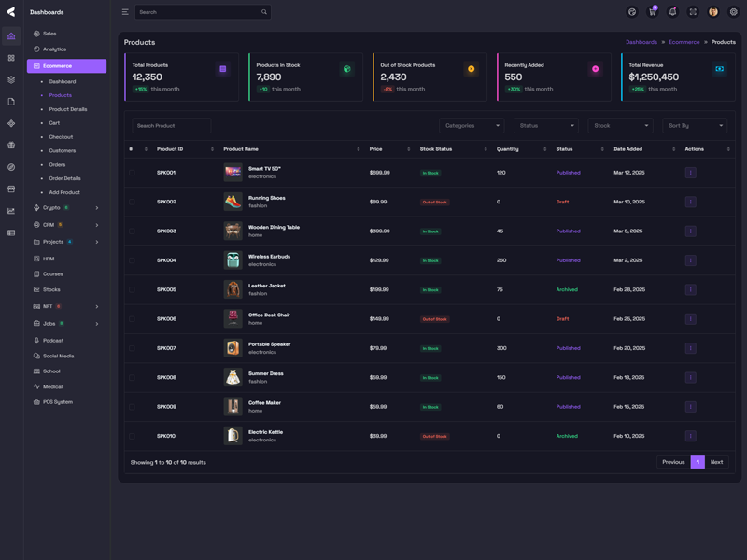Click the user profile avatar
This screenshot has height=560, width=747.
coord(713,12)
